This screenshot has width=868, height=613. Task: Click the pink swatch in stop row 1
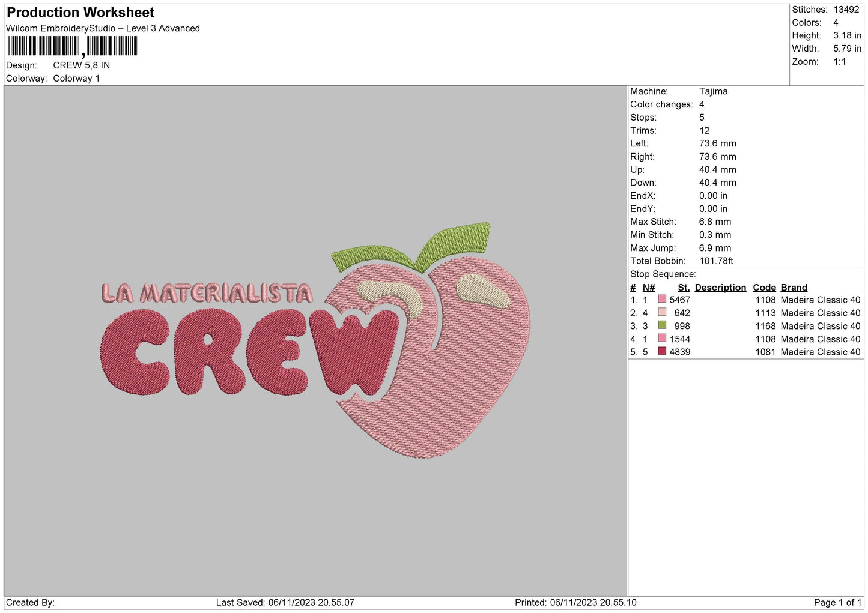(x=662, y=299)
